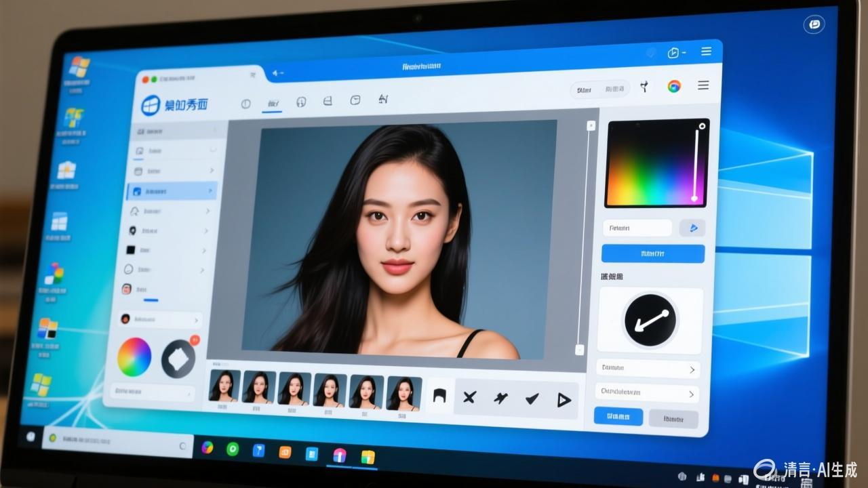The width and height of the screenshot is (868, 488).
Task: Select the third portrait thumbnail in filmstrip
Action: (x=294, y=389)
